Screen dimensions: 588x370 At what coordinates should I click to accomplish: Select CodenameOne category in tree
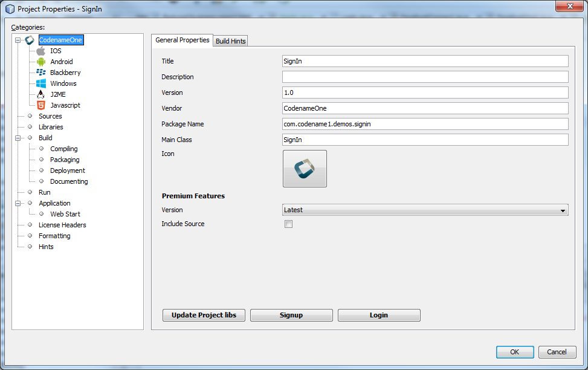pos(61,40)
